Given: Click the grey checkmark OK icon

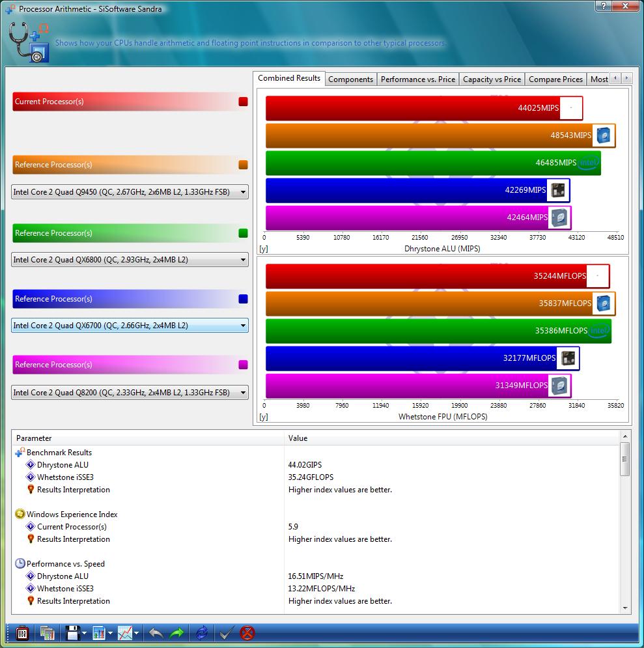Looking at the screenshot, I should (x=225, y=633).
